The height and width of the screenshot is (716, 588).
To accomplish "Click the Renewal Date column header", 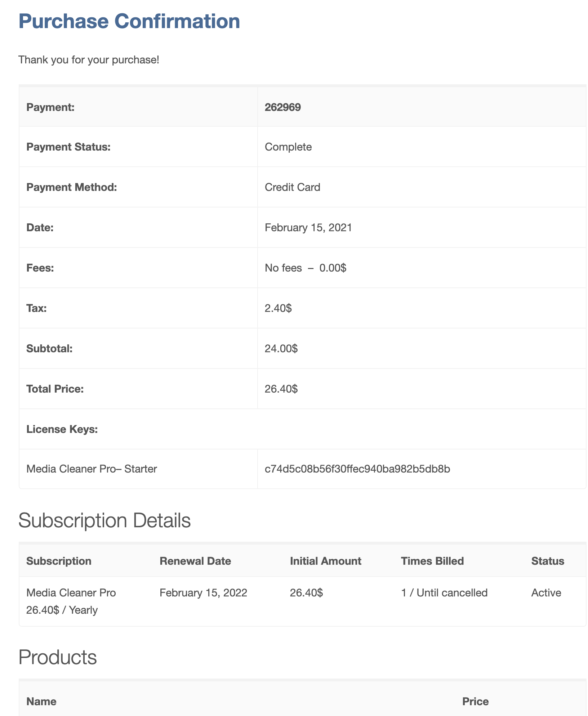I will click(195, 561).
